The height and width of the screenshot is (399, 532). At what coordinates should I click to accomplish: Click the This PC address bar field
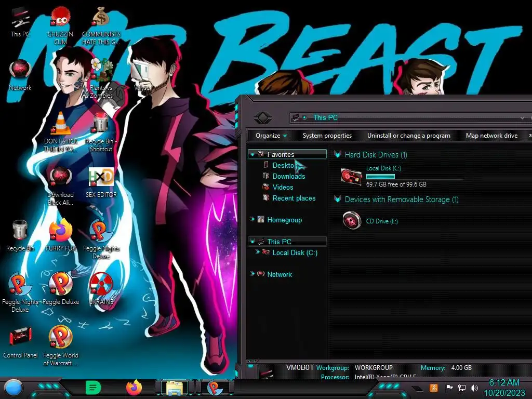tap(407, 118)
